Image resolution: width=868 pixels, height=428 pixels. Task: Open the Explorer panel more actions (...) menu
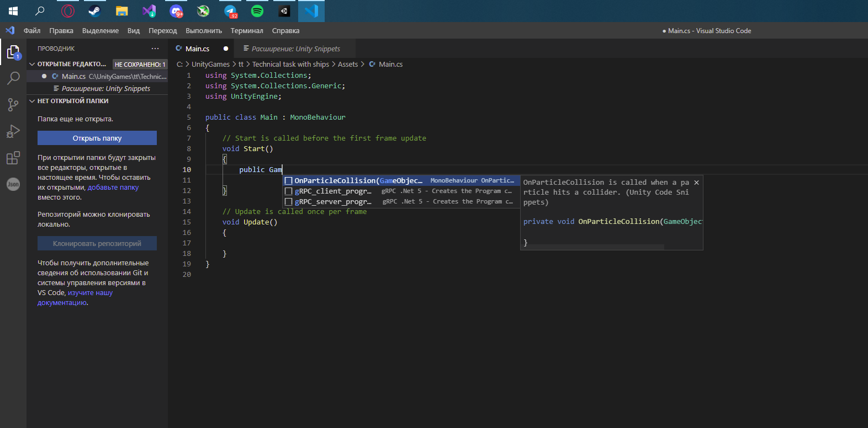click(155, 49)
